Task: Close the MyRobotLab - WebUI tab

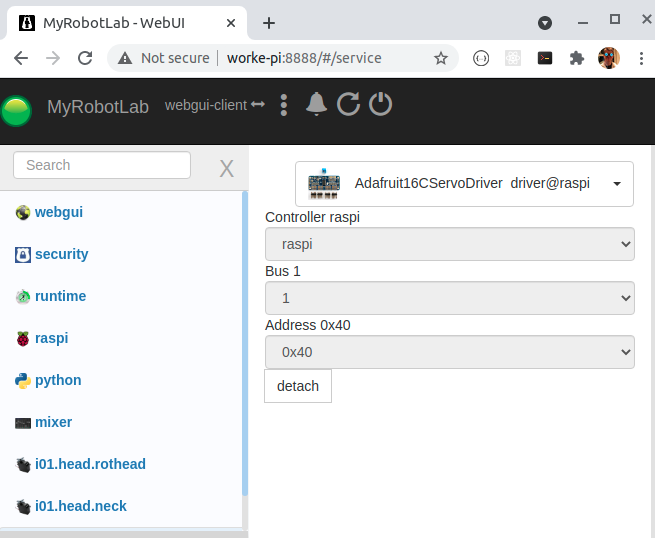Action: coord(231,23)
